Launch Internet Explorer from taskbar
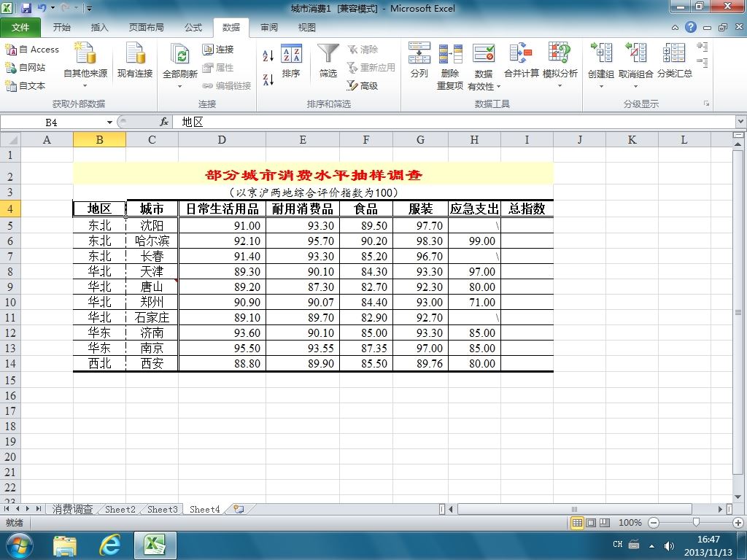Image resolution: width=747 pixels, height=560 pixels. pyautogui.click(x=110, y=545)
